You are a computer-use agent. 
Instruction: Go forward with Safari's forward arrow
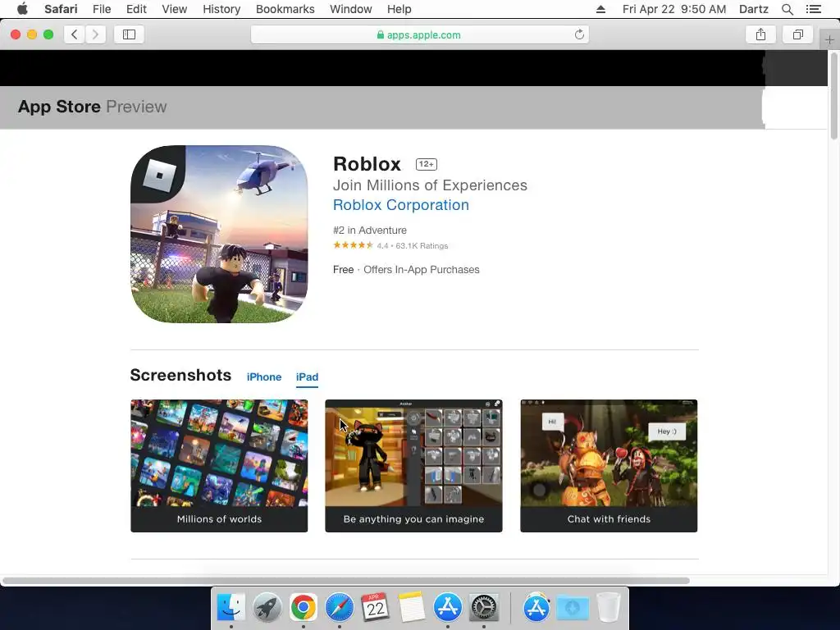point(95,34)
